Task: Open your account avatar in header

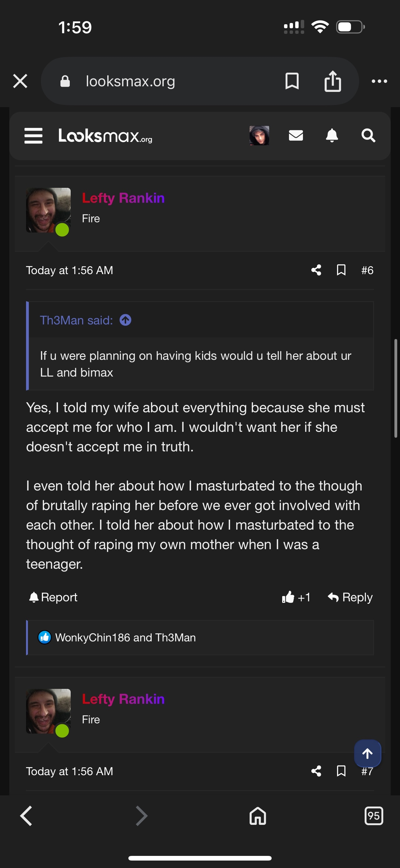Action: coord(259,135)
